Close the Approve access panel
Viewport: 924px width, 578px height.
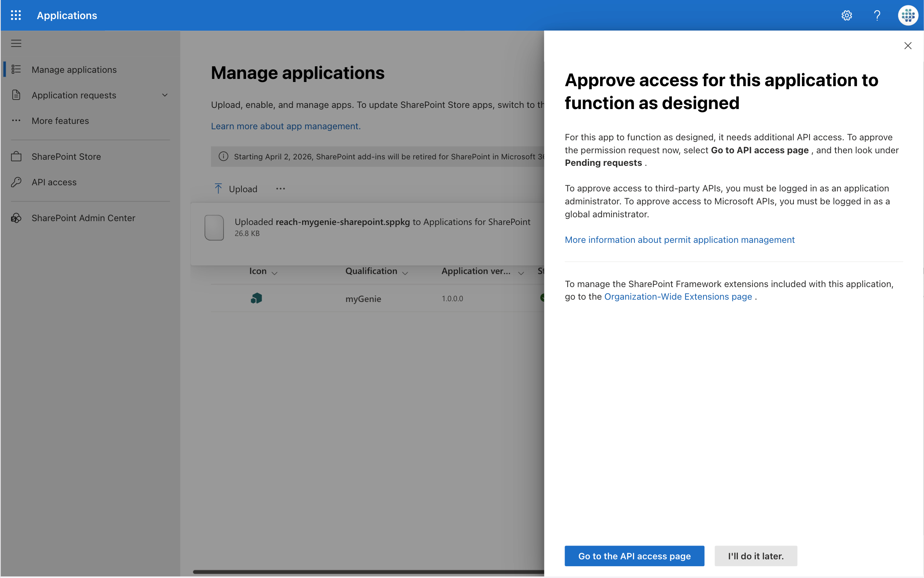(x=908, y=46)
